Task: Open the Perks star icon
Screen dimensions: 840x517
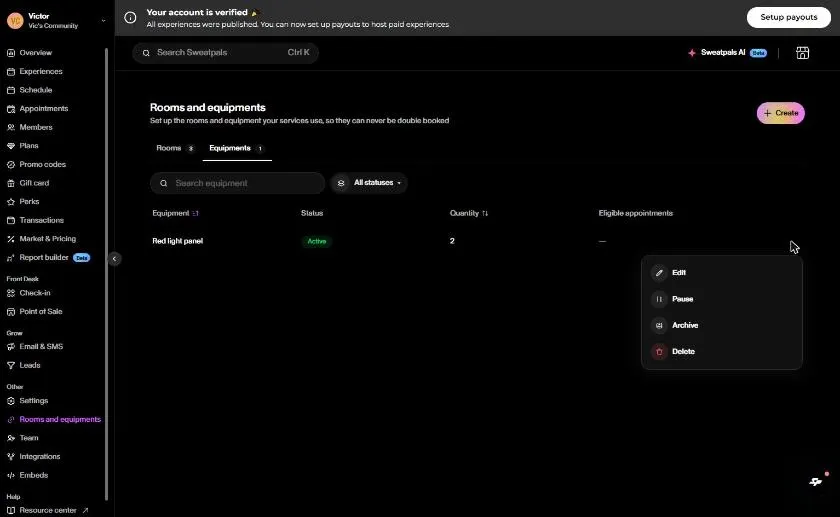Action: click(11, 202)
